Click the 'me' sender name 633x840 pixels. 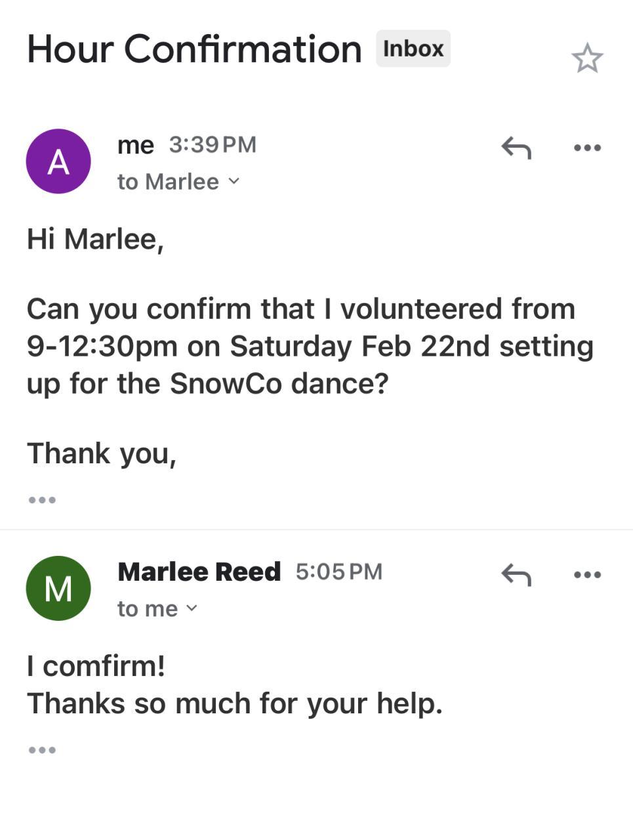(136, 145)
